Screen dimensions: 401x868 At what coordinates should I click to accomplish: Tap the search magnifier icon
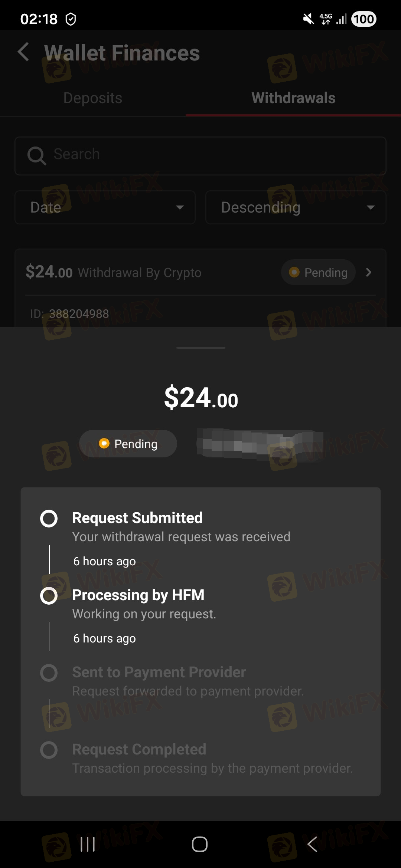click(x=36, y=155)
